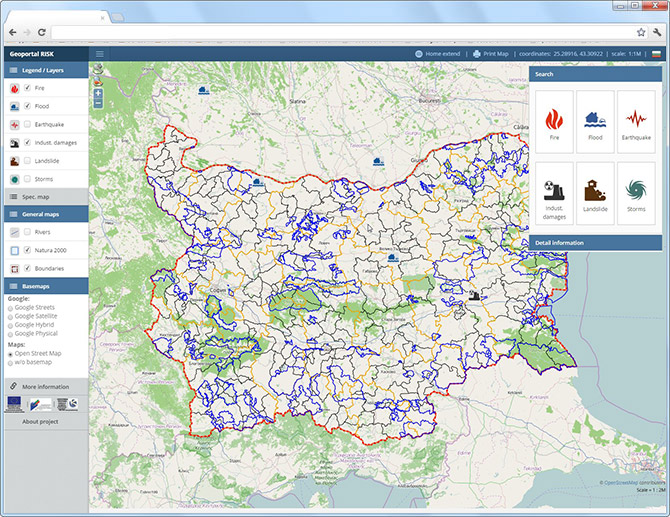Screen dimensions: 670x517
Task: Click the flood marker near Slatina
Action: [204, 90]
